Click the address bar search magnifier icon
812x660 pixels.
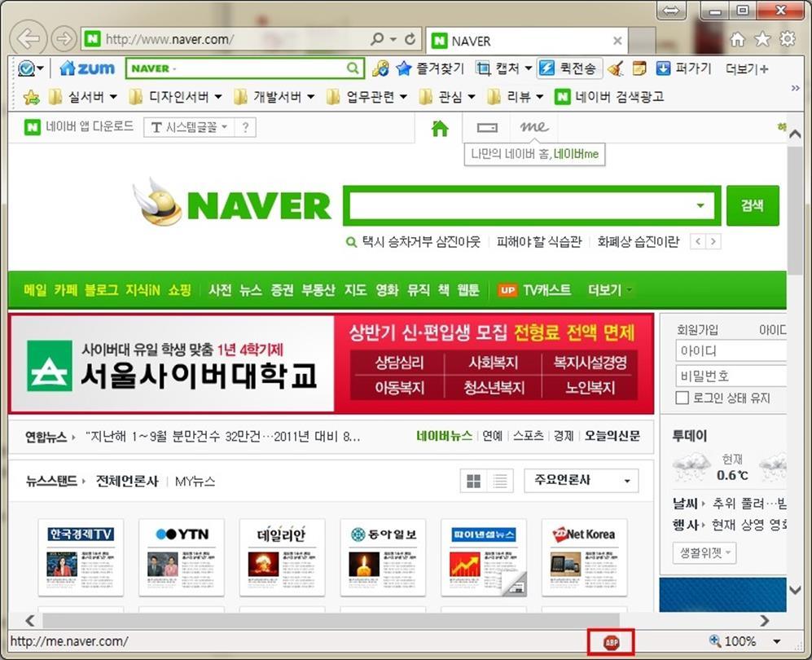[378, 39]
